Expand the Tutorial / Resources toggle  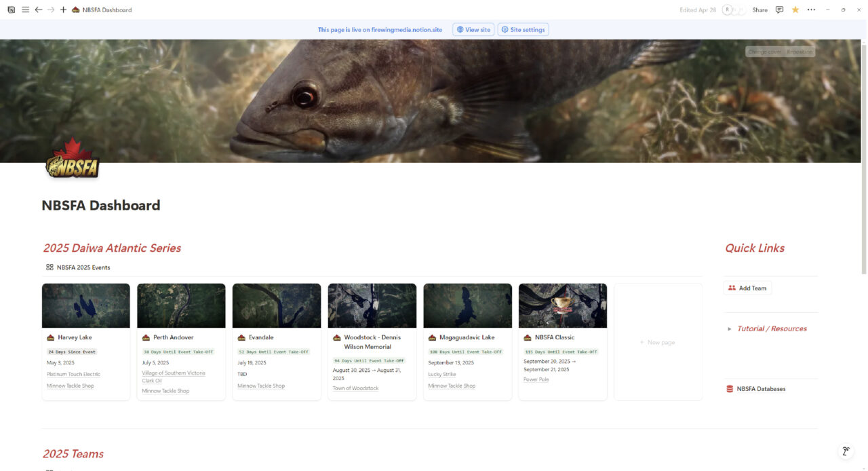[730, 329]
